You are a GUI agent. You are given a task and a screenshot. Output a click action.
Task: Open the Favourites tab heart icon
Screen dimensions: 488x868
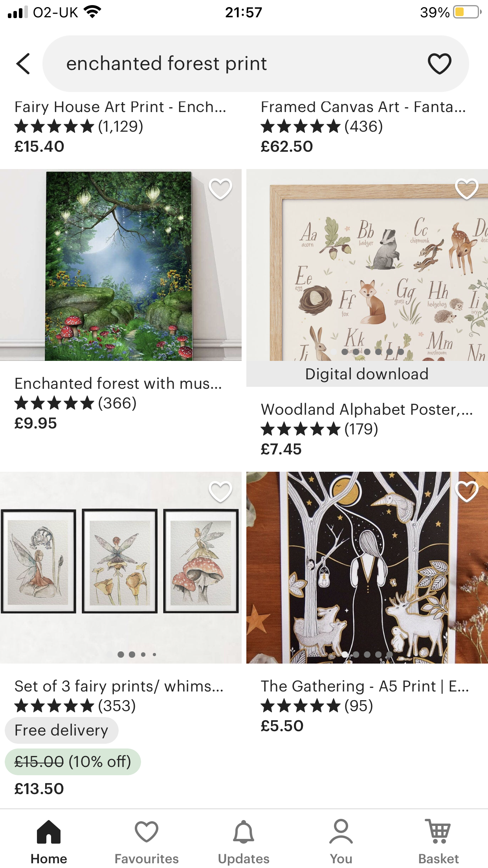coord(146,832)
